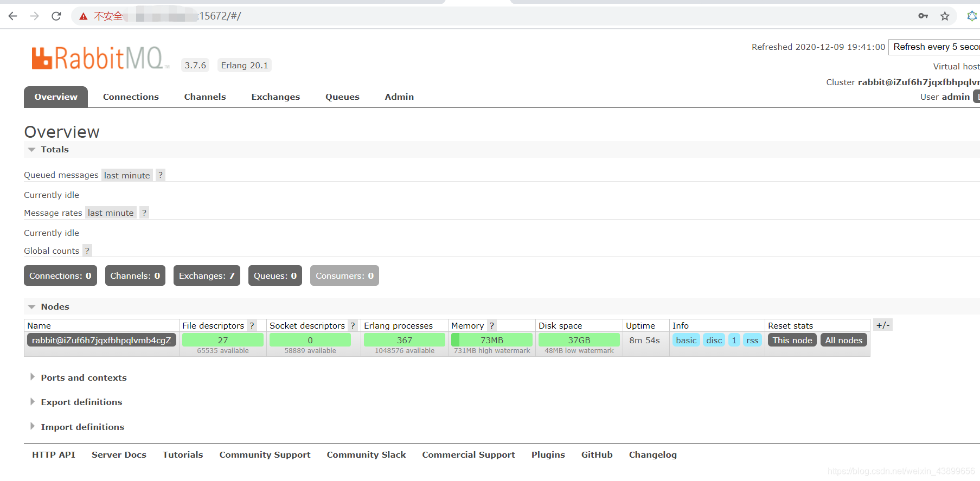Change Queued messages last minute range

(127, 175)
